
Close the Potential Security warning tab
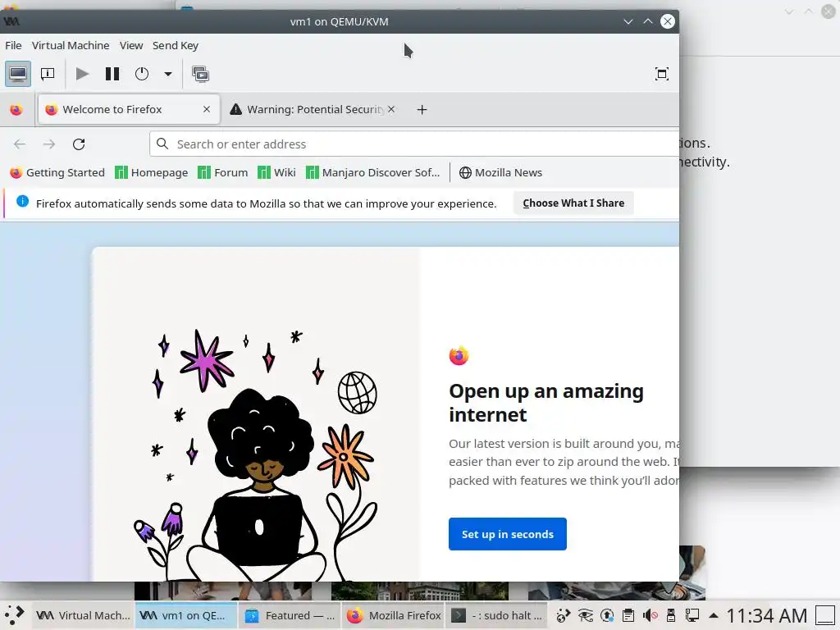click(x=391, y=109)
